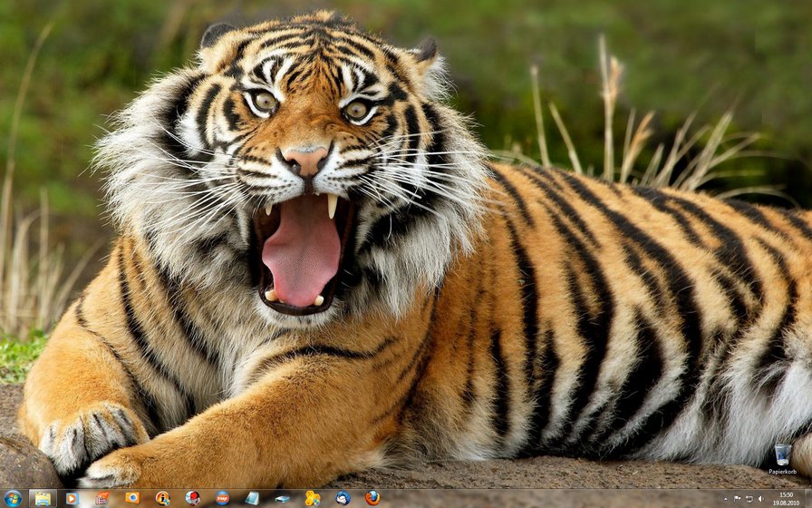
Task: Open the Action Center flag icon
Action: pos(738,499)
